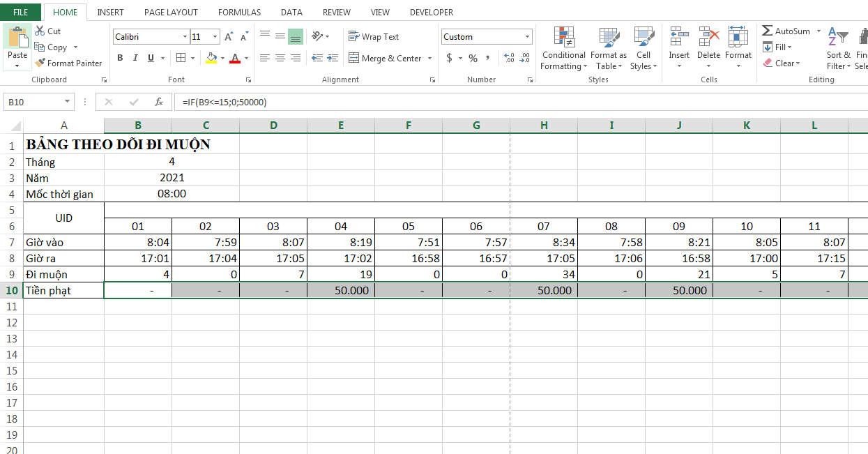The width and height of the screenshot is (868, 454).
Task: Expand the Calibri font name dropdown
Action: click(x=185, y=37)
